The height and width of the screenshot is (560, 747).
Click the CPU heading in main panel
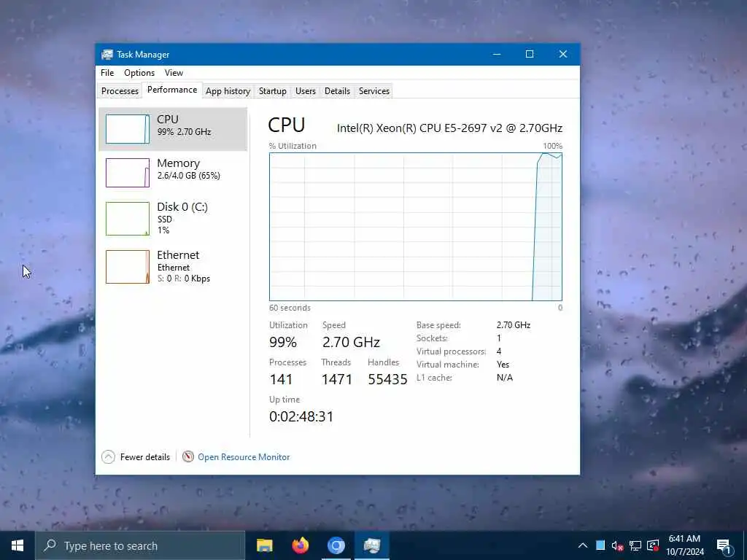[286, 125]
